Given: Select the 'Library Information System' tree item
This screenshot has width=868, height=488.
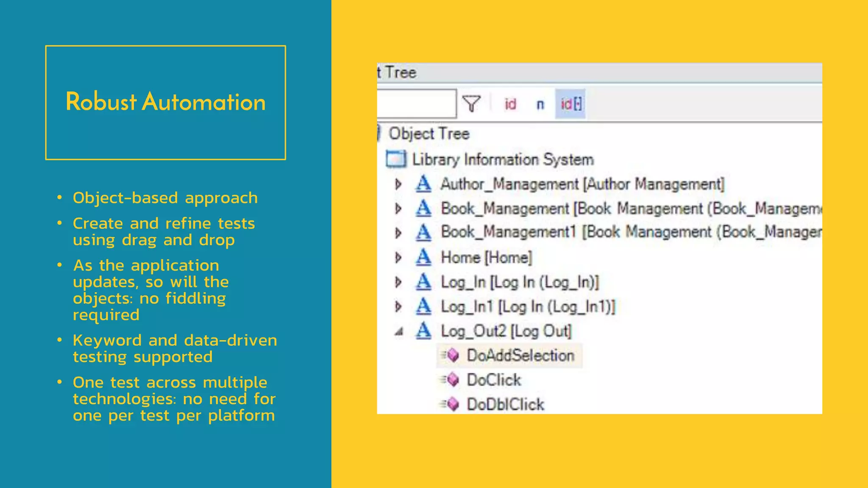Looking at the screenshot, I should tap(503, 160).
